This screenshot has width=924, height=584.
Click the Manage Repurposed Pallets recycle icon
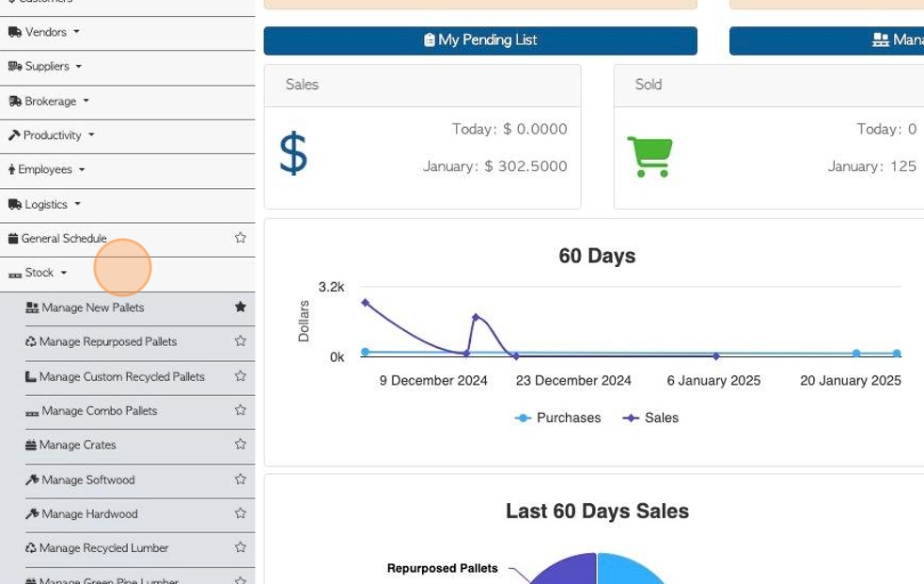click(31, 341)
